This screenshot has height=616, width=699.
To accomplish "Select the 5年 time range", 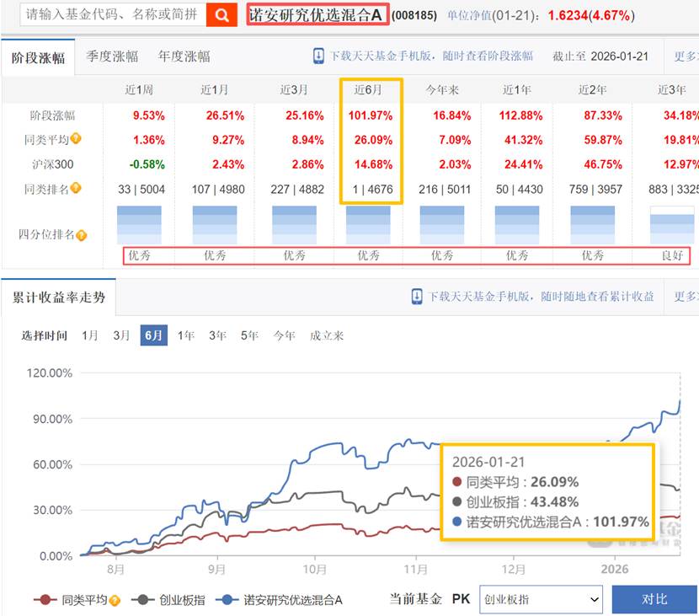I will coord(249,335).
